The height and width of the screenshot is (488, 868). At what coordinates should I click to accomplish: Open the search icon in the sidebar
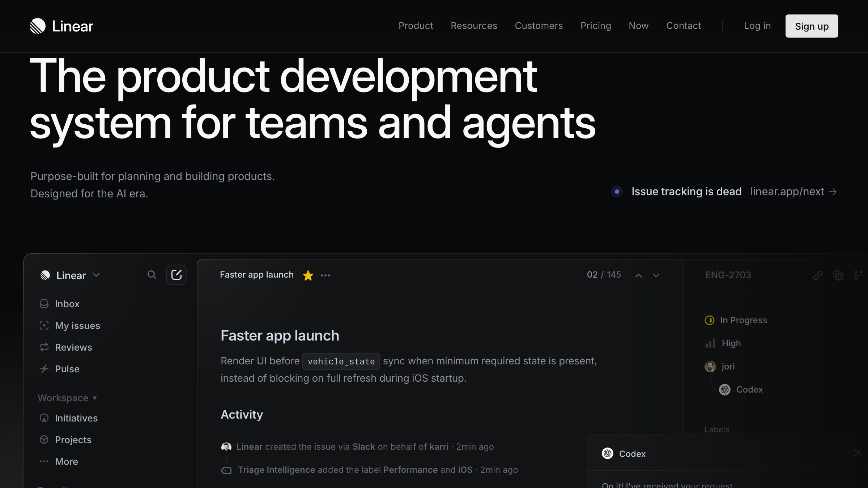[152, 275]
